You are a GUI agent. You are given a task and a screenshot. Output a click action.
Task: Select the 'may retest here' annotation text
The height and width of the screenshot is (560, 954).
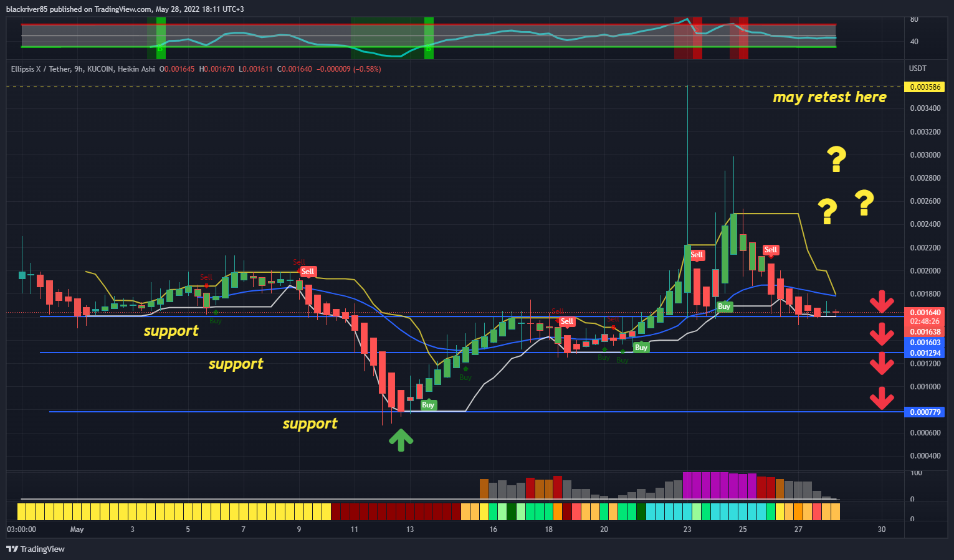(x=829, y=97)
